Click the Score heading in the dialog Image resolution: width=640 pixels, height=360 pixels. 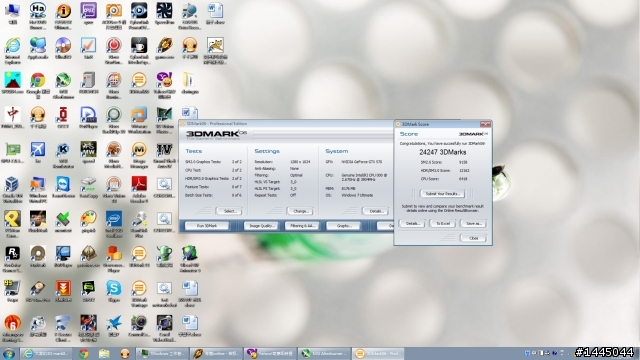[x=409, y=134]
